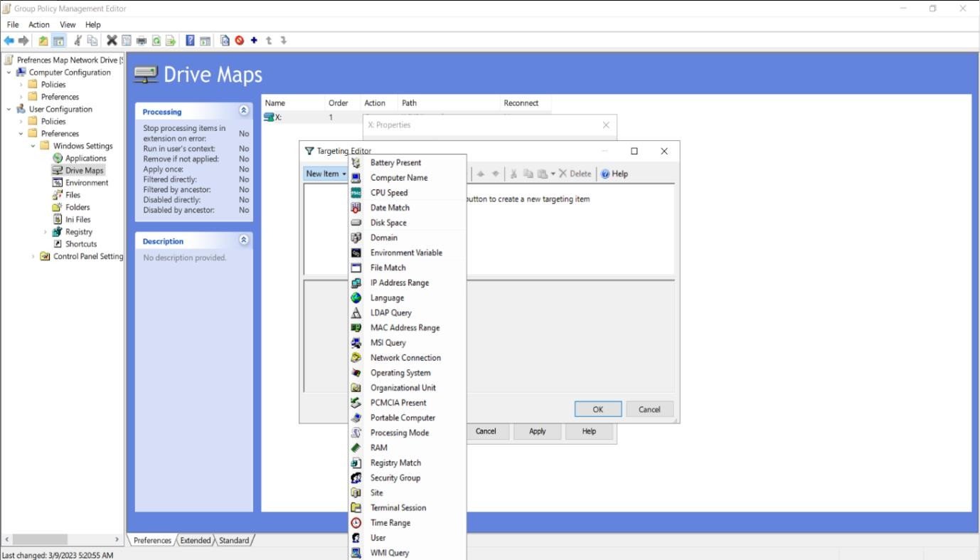
Task: Select Environment Variable targeting item
Action: coord(408,253)
